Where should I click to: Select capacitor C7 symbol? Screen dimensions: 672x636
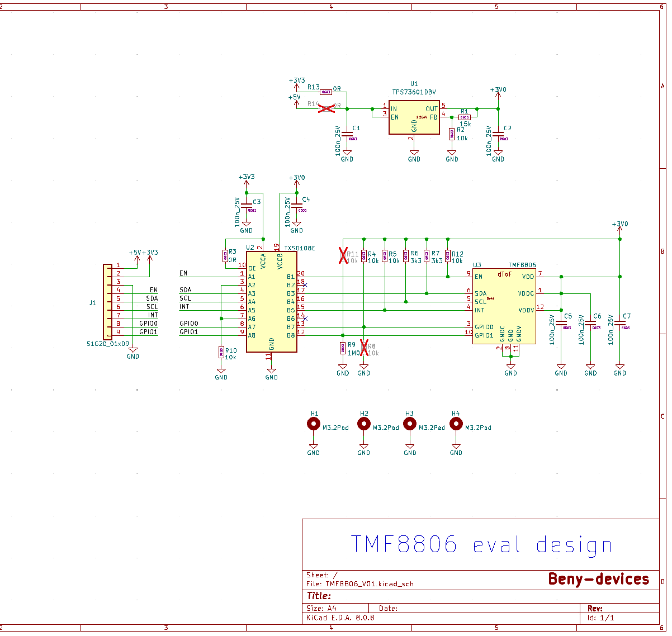tap(619, 323)
